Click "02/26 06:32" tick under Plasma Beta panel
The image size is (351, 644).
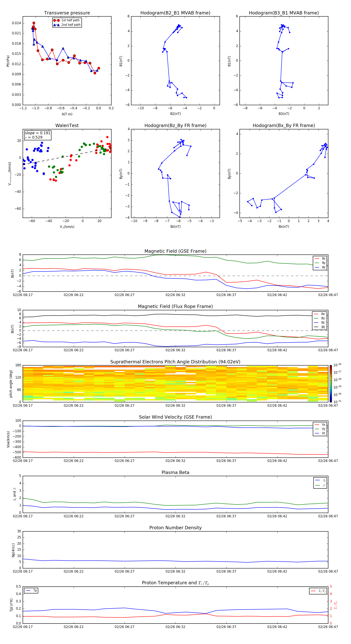(175, 516)
